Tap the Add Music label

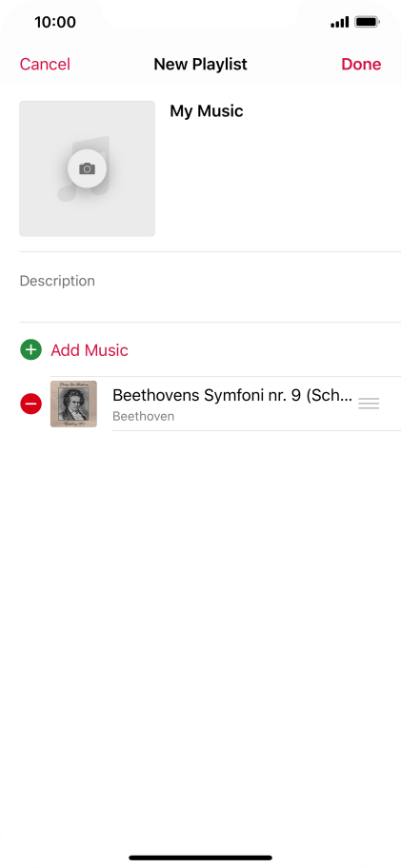tap(90, 350)
